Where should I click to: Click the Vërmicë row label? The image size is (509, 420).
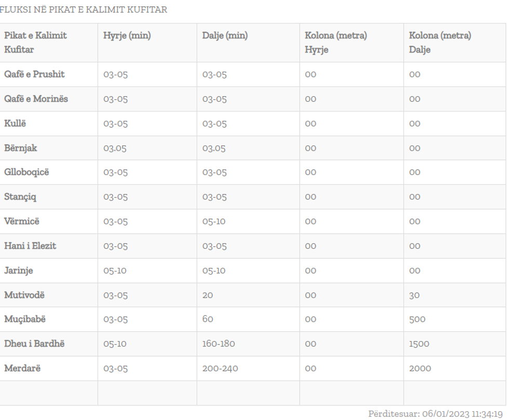click(x=22, y=221)
